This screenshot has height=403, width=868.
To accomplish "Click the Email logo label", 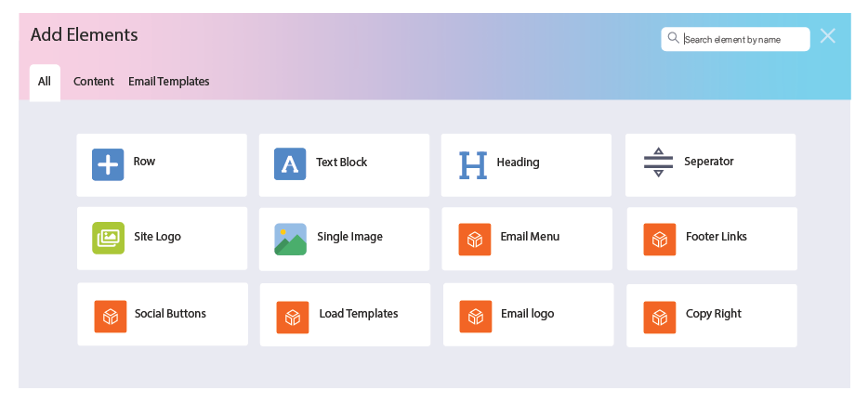I will pyautogui.click(x=528, y=314).
